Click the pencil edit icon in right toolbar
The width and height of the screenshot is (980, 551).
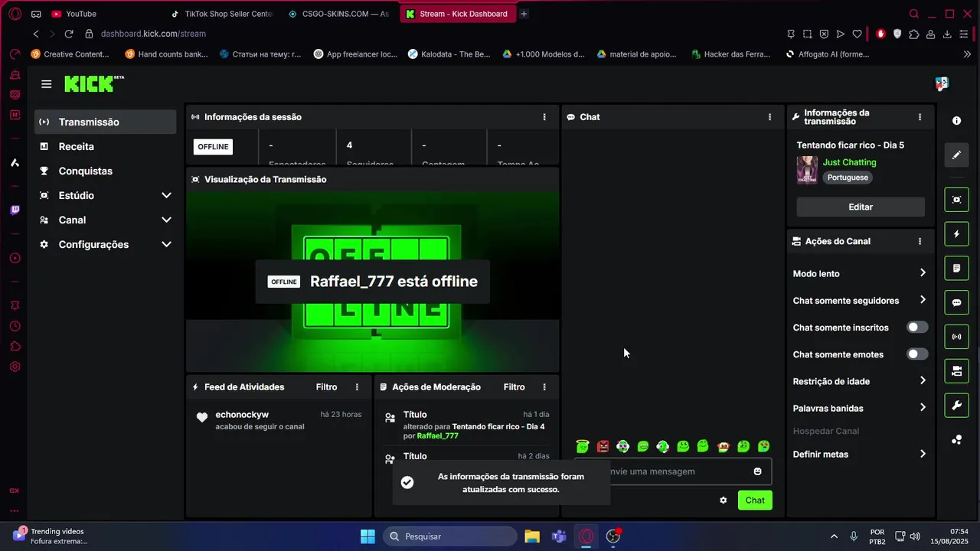956,155
